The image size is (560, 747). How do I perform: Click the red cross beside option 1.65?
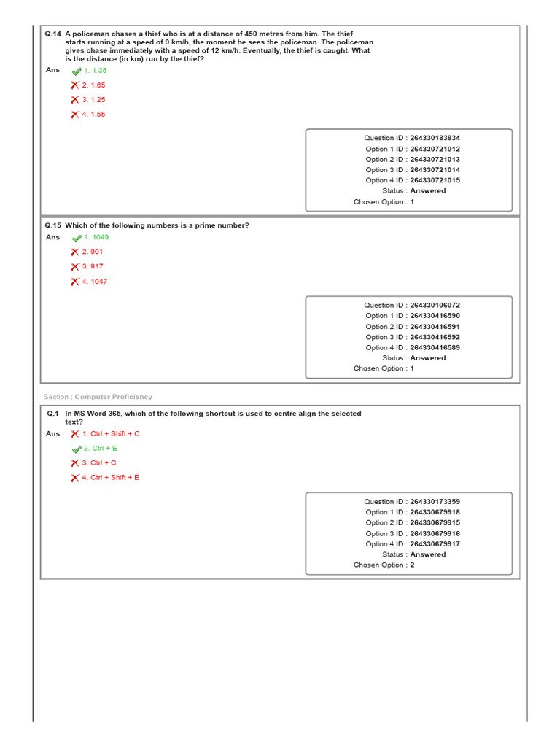click(x=75, y=85)
